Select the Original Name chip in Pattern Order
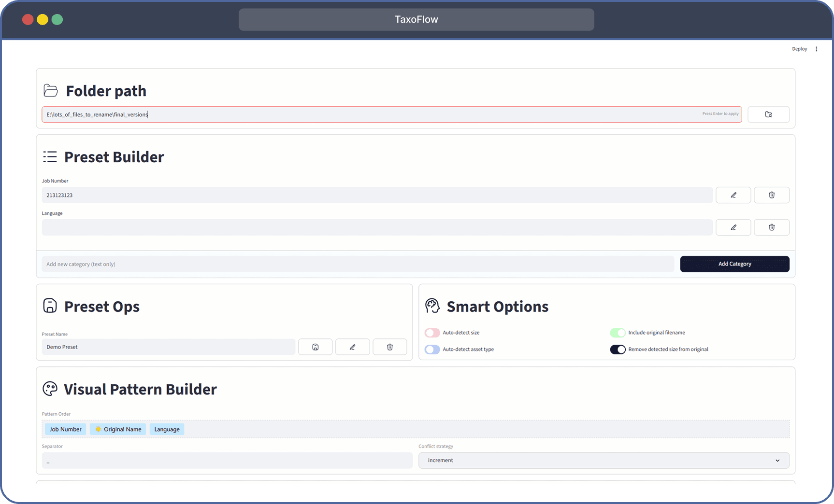This screenshot has height=504, width=834. 118,429
